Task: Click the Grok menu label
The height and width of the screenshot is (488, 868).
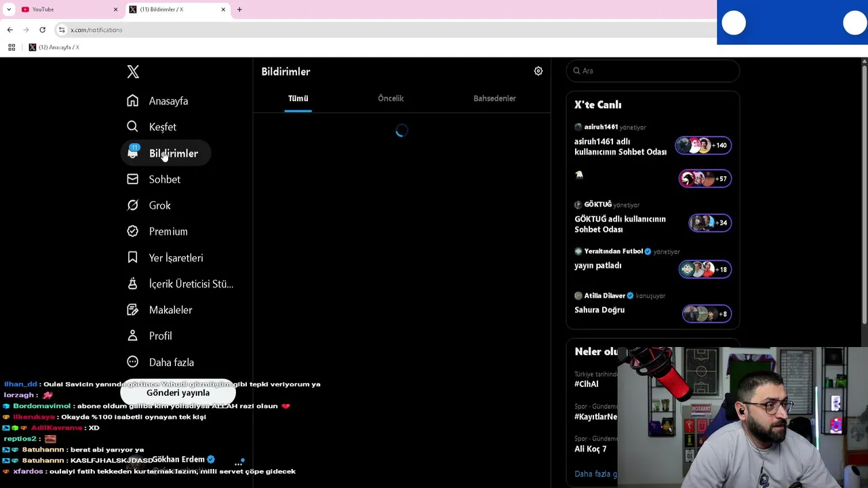Action: pos(160,205)
